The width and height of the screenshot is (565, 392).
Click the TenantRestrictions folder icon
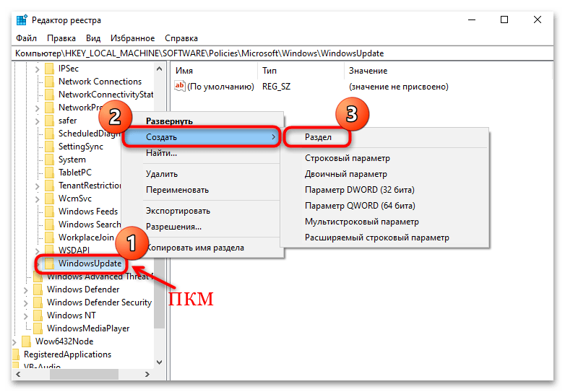point(49,186)
